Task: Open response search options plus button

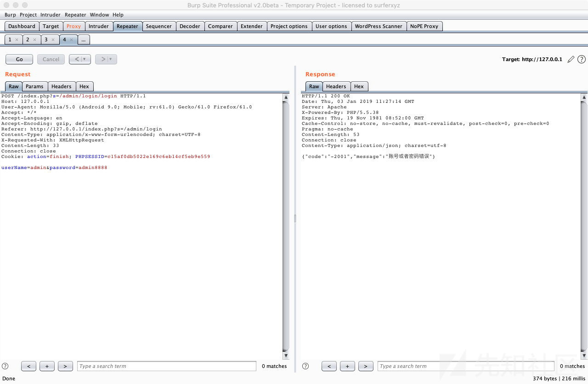Action: pyautogui.click(x=347, y=366)
